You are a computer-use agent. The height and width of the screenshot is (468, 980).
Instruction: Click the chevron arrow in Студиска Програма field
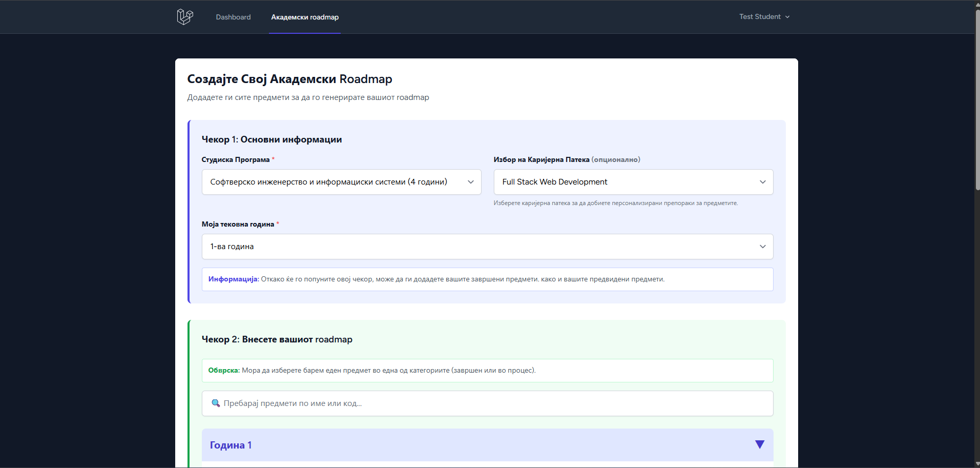pos(471,182)
